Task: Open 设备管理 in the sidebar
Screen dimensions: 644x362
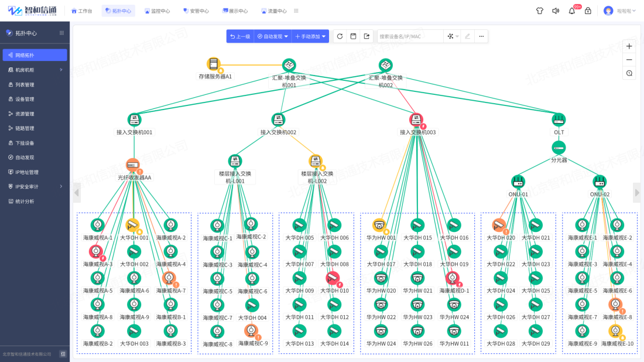Action: click(35, 99)
